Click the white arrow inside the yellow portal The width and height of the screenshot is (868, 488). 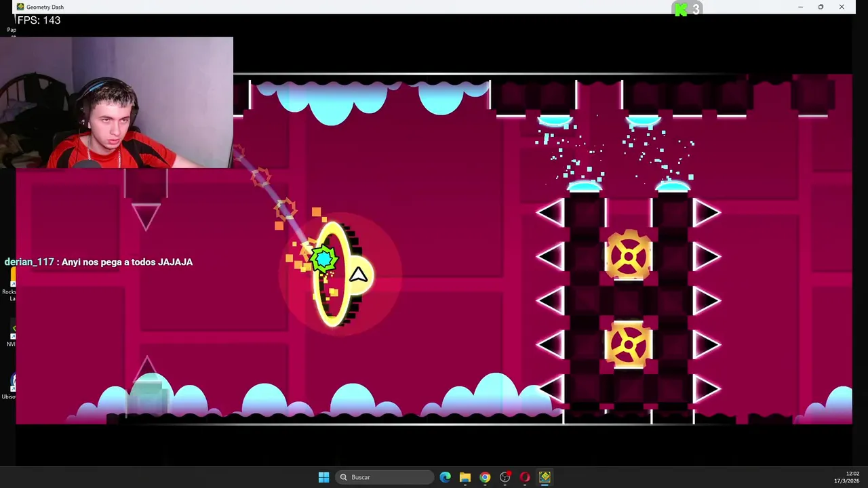pos(359,274)
